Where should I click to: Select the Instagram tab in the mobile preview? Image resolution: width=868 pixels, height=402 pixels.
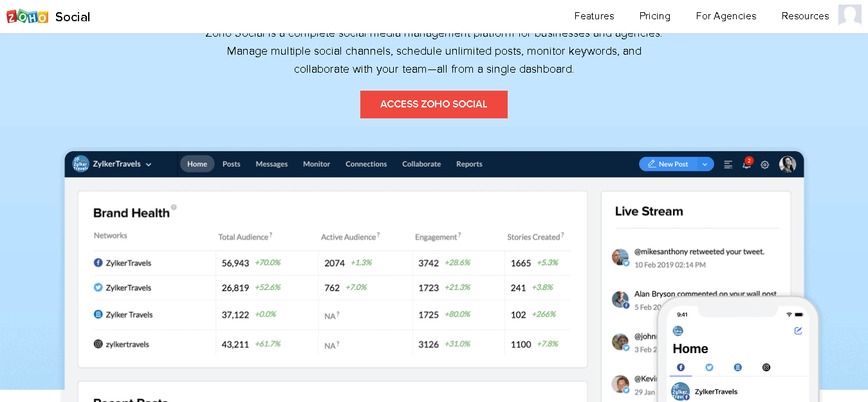coord(766,367)
